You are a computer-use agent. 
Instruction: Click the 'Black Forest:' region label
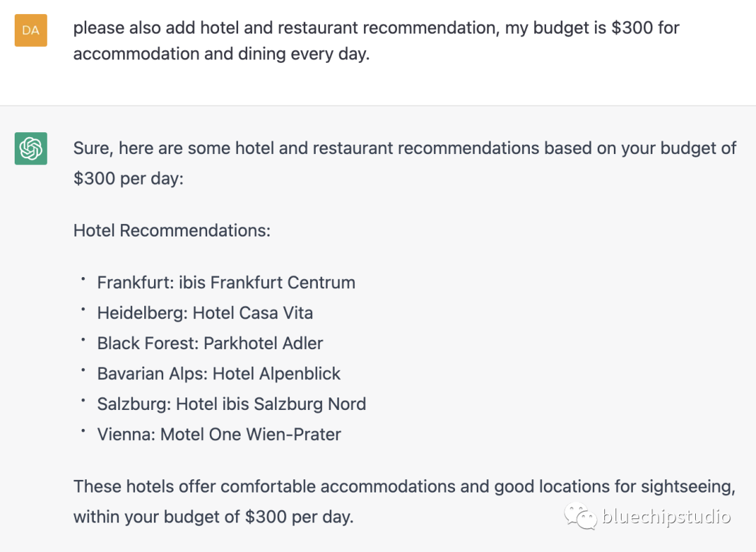[x=148, y=344]
